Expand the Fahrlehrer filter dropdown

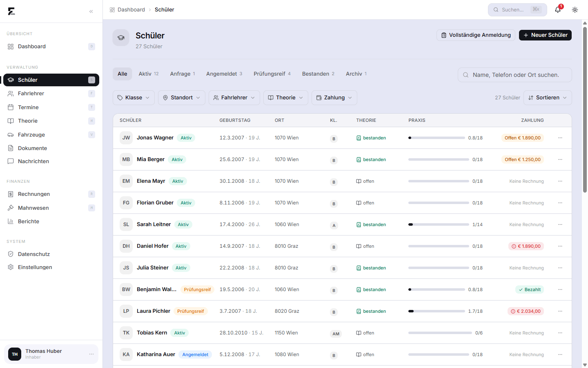(x=234, y=98)
